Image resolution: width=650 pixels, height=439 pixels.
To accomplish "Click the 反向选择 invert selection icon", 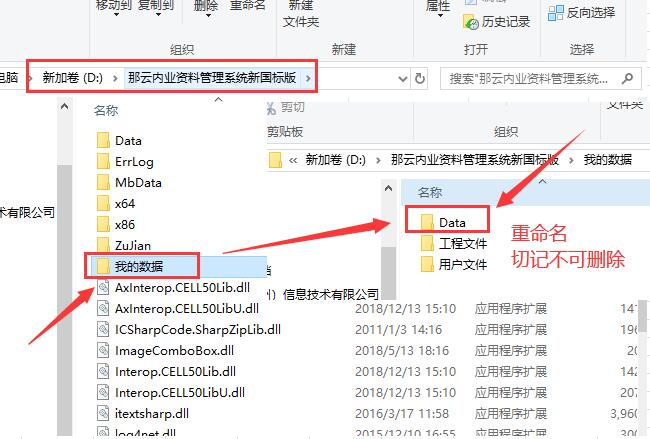I will 555,13.
